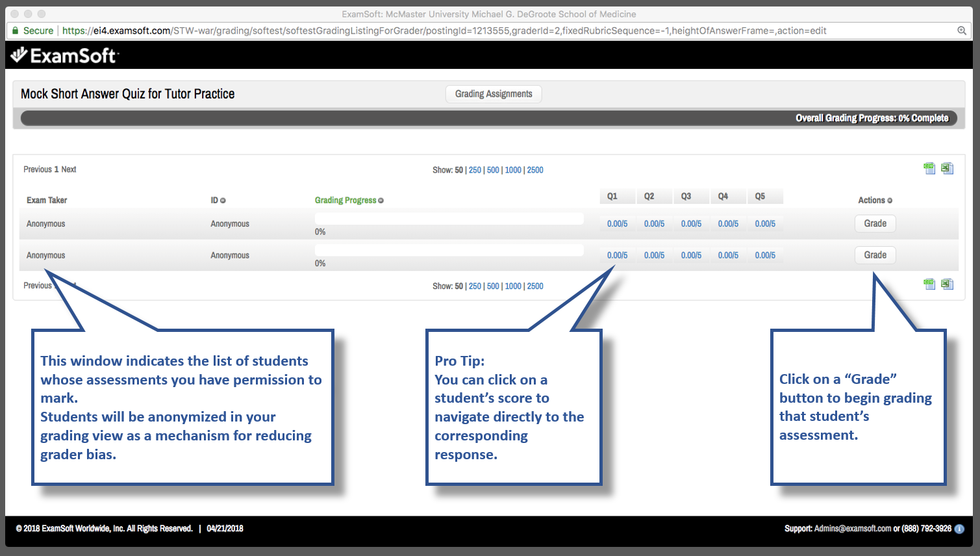Show 1000 entries using the bottom pager

(x=513, y=286)
